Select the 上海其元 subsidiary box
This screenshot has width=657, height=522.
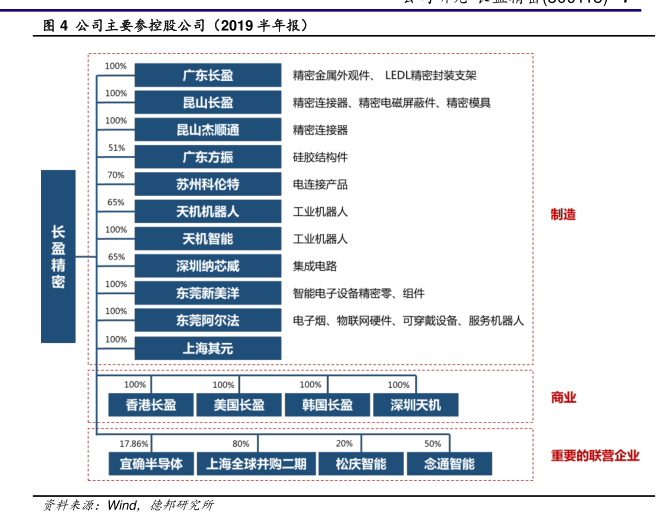(x=208, y=348)
